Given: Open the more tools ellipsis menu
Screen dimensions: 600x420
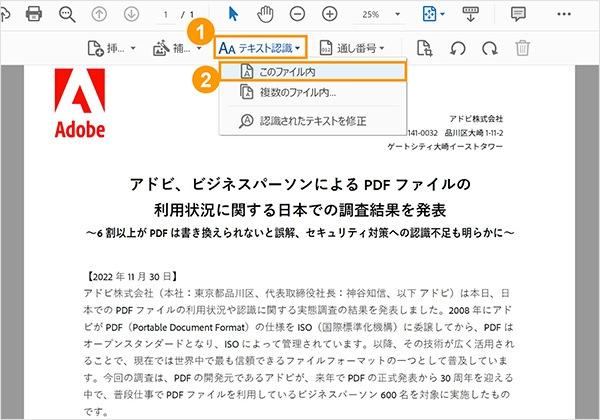Looking at the screenshot, I should coord(564,14).
